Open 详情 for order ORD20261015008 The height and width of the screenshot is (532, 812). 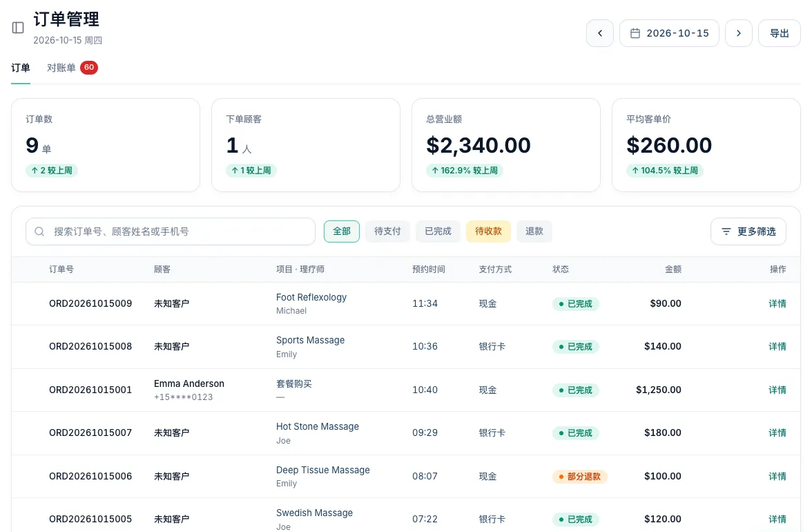click(777, 347)
